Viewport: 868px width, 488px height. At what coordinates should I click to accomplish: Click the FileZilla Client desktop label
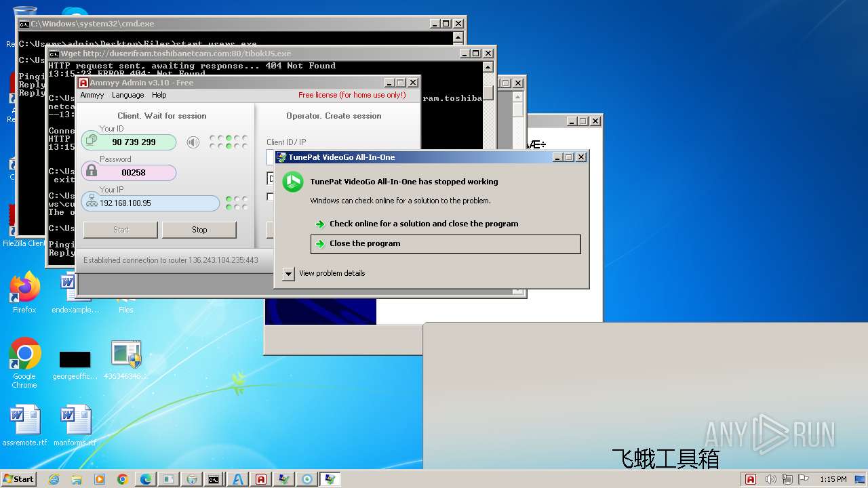tap(24, 243)
